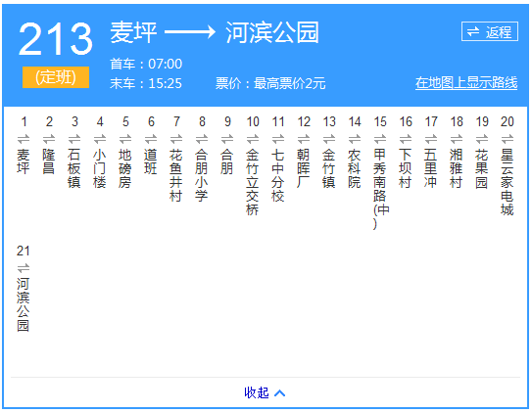532x413 pixels.
Task: Select stop 1 麦坪 in the list
Action: (x=24, y=161)
